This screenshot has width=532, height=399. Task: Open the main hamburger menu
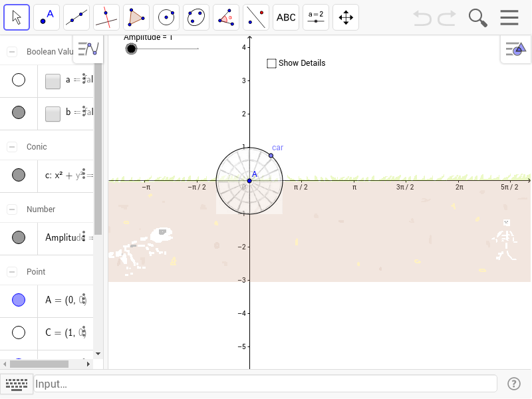click(509, 17)
